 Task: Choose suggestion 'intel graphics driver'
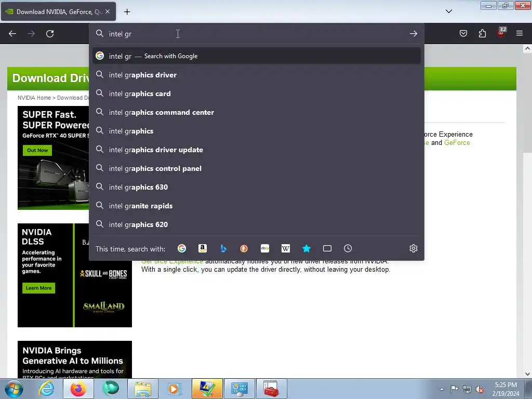tap(257, 75)
